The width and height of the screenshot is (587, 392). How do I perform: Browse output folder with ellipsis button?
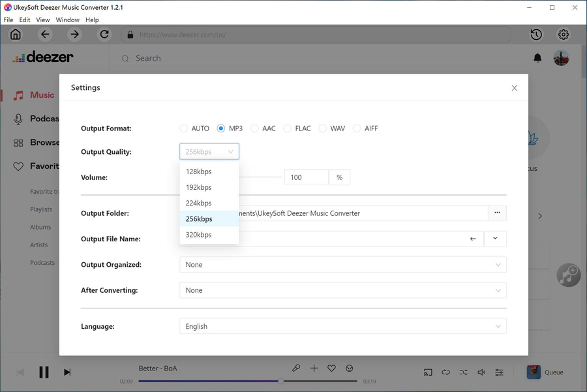point(497,213)
